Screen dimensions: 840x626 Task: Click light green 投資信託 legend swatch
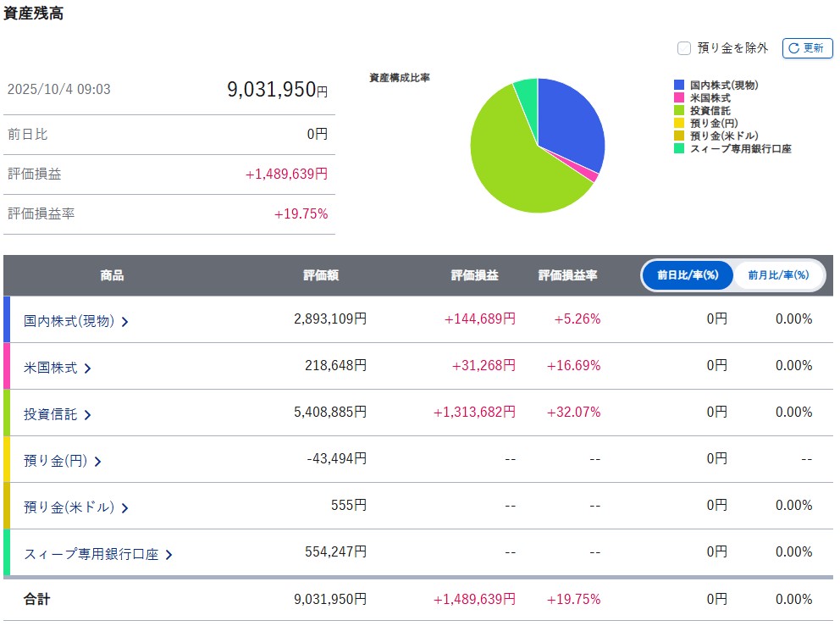click(679, 110)
